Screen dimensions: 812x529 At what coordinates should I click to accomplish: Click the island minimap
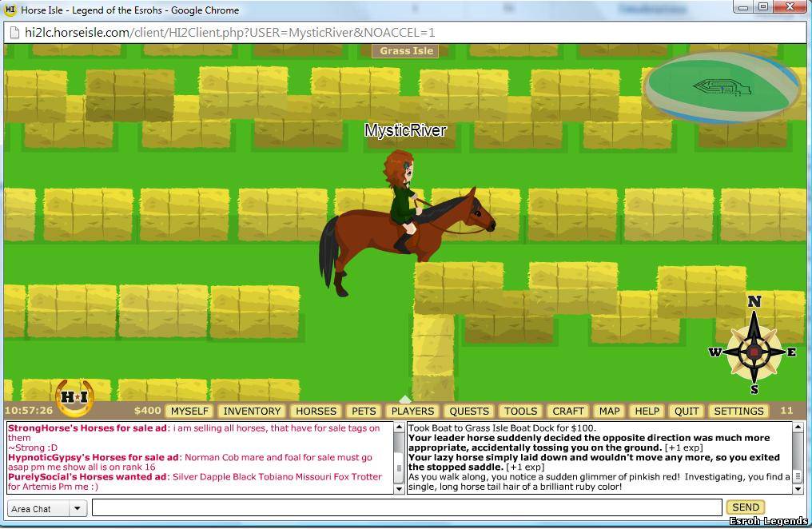coord(722,87)
